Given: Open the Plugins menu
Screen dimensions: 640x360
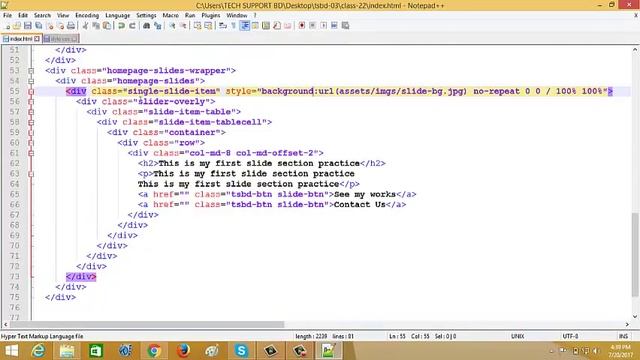Looking at the screenshot, I should point(211,15).
